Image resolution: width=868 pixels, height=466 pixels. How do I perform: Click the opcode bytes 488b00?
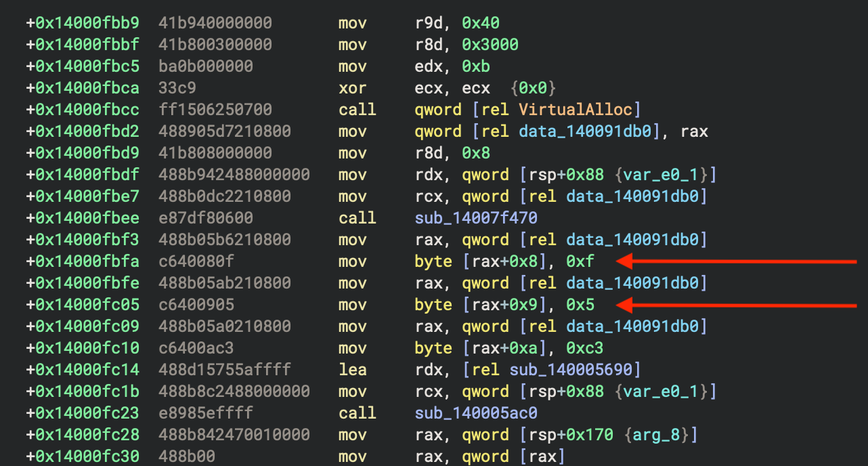pyautogui.click(x=187, y=457)
